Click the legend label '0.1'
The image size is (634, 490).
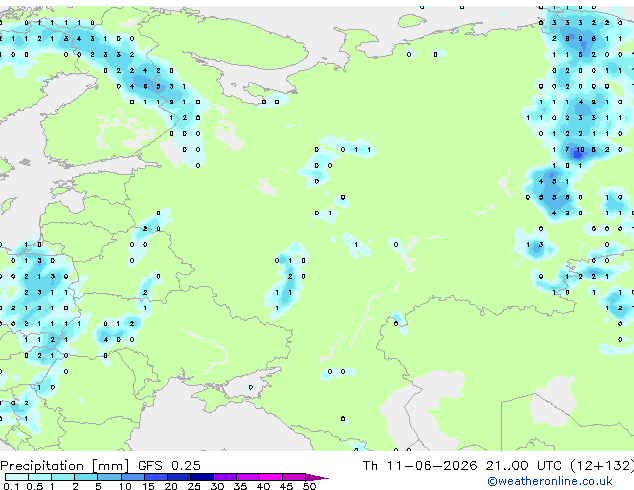point(12,486)
